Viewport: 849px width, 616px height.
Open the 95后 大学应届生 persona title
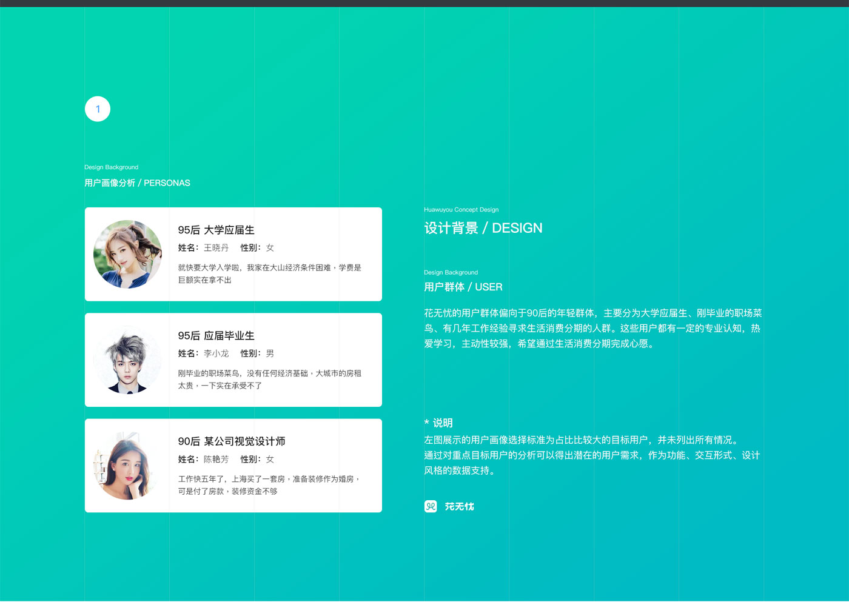click(x=216, y=230)
